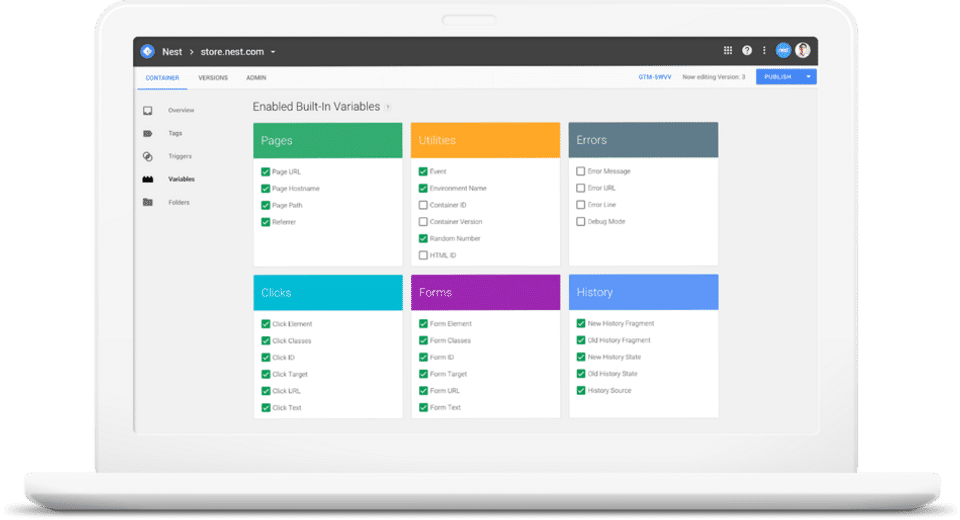Uncheck the Environment Name checkbox
Screen dimensions: 960x520
coord(423,188)
